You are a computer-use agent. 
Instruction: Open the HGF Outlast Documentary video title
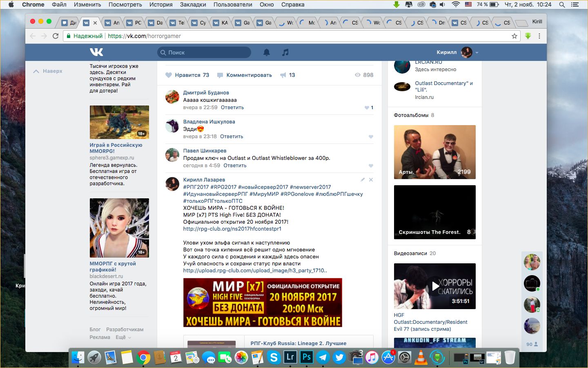(431, 322)
